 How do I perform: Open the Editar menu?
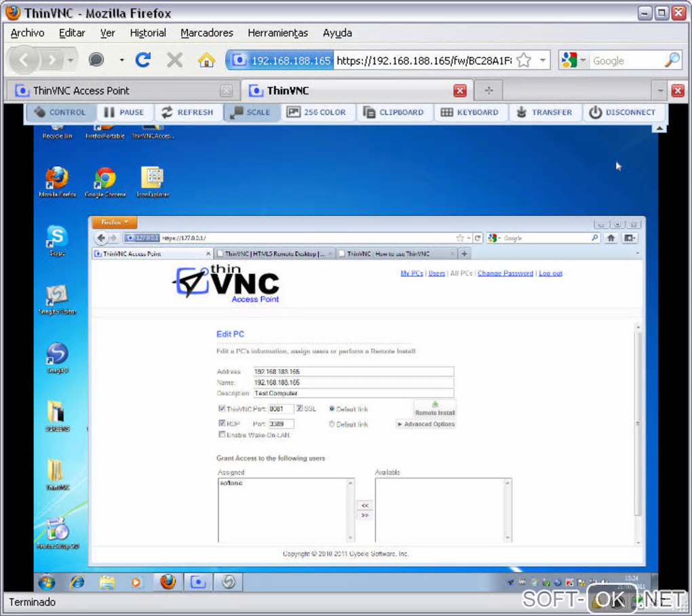tap(72, 33)
